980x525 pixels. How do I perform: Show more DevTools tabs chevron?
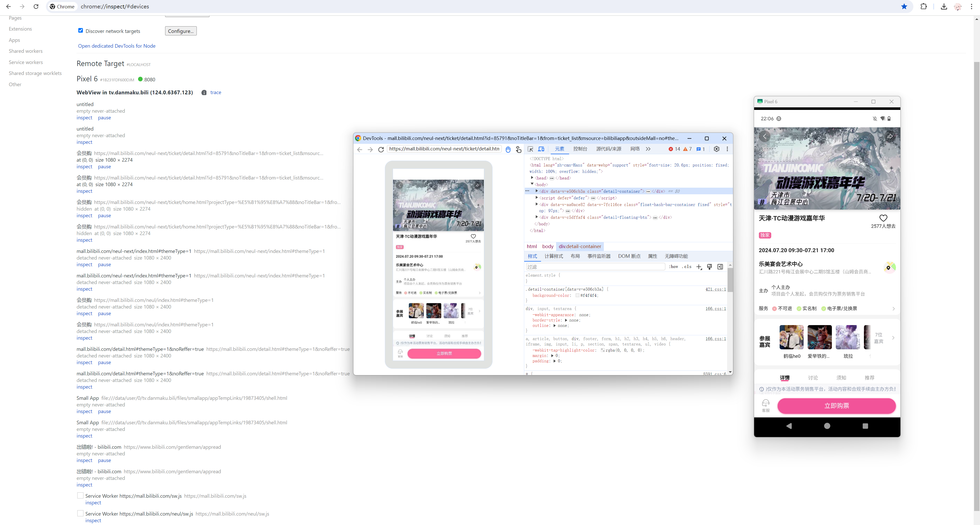648,149
